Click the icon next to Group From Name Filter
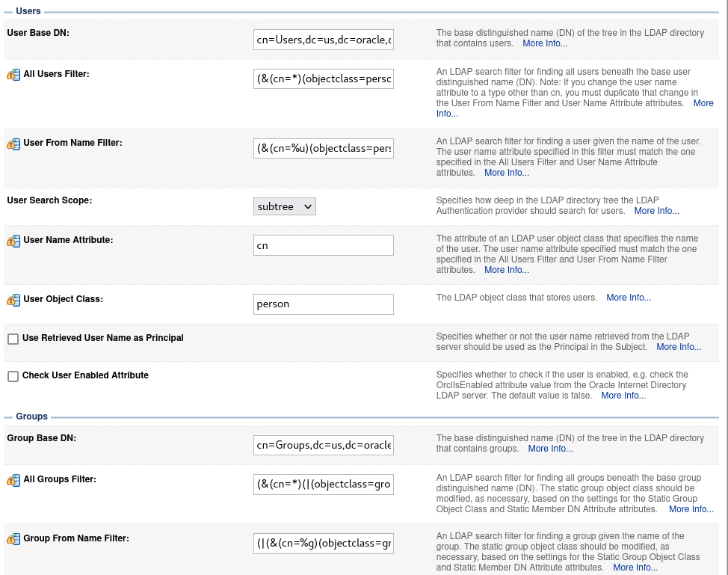 click(13, 539)
